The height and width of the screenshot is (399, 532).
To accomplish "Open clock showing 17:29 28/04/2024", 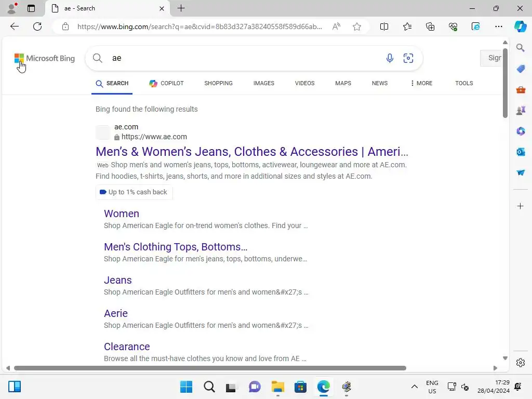I will tap(494, 387).
